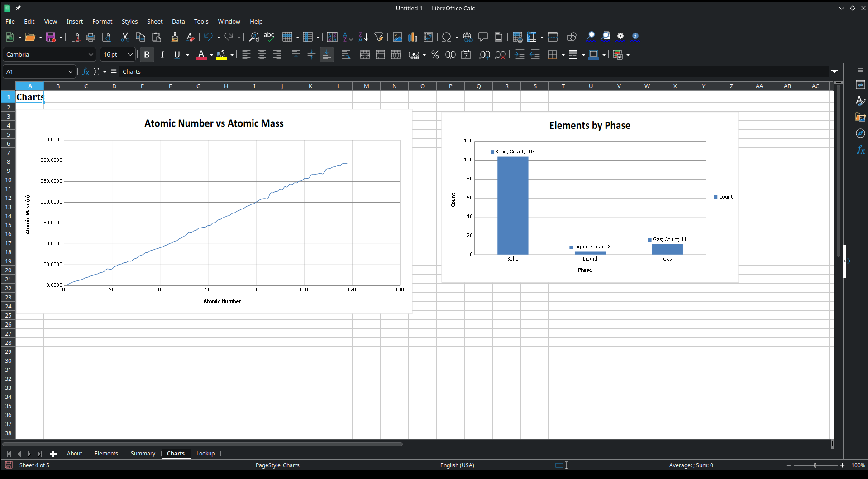The image size is (868, 479).
Task: Add a new sheet with the plus button
Action: coord(53,454)
